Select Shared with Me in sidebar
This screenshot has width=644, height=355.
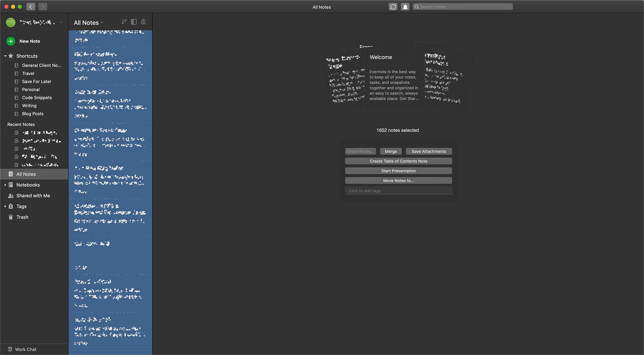[33, 196]
